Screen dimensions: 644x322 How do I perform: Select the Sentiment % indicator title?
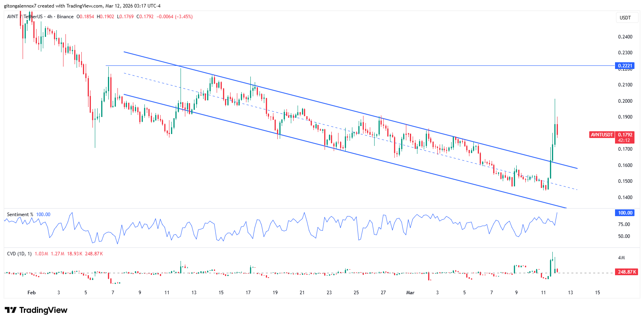[20, 215]
